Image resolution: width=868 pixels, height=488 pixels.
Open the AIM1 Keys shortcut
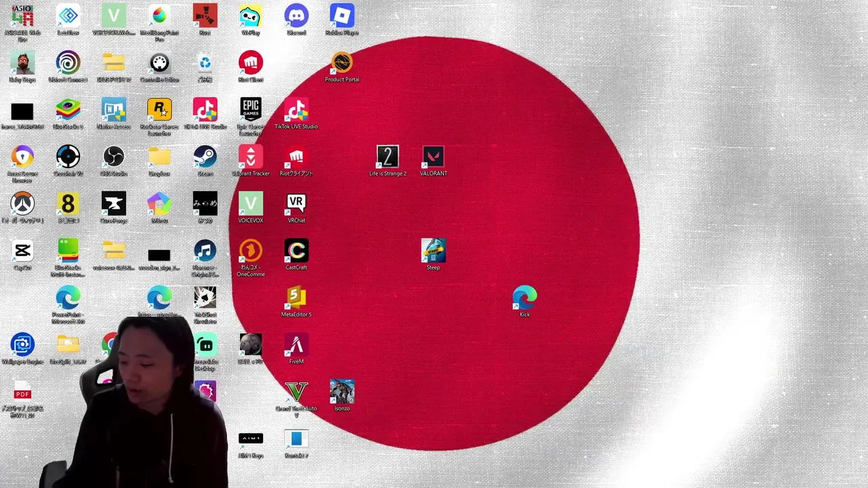(250, 439)
